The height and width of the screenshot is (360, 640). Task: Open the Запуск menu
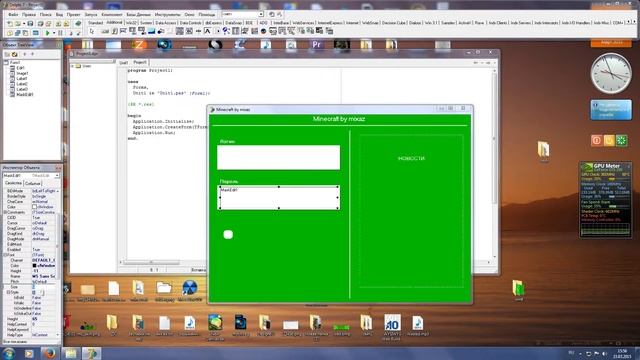coord(91,14)
